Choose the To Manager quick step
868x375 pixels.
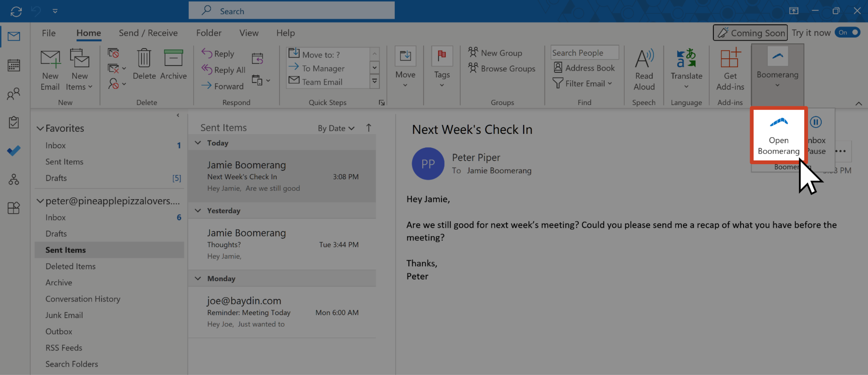click(x=317, y=68)
